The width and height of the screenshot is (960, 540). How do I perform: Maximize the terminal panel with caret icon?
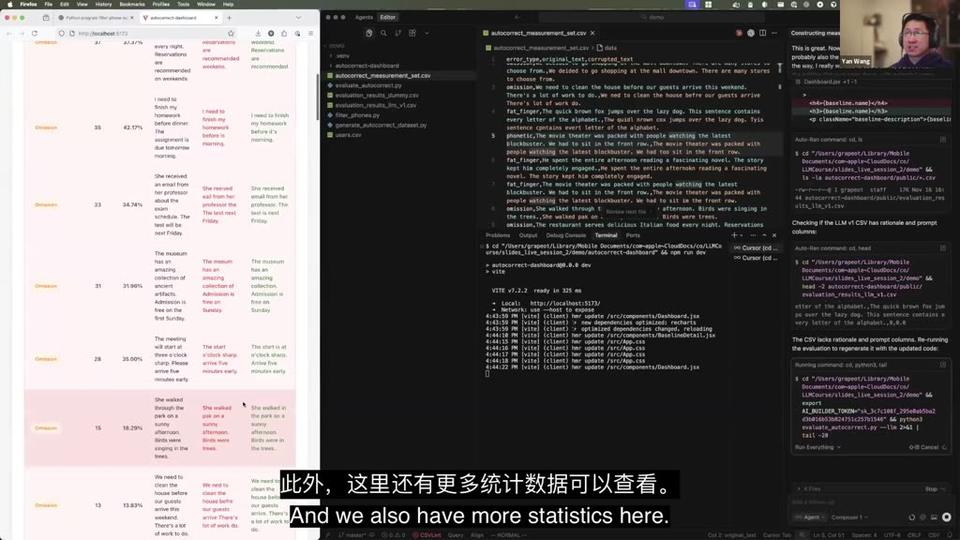pyautogui.click(x=764, y=235)
